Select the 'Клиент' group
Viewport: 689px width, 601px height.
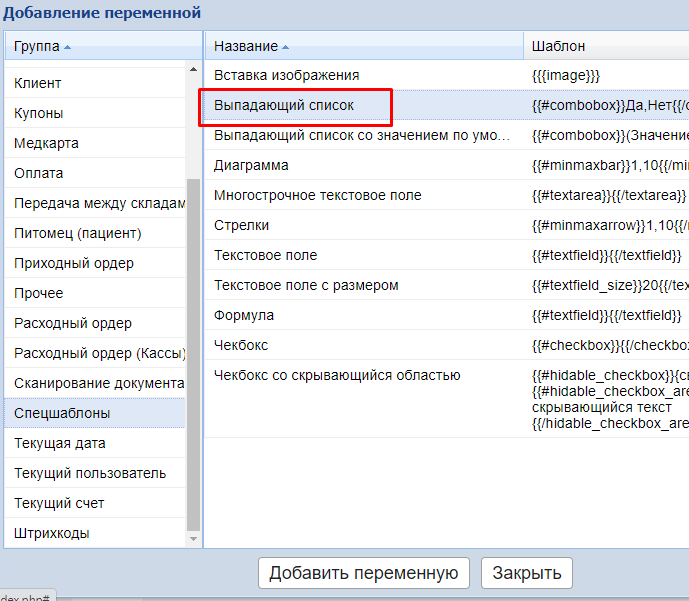[x=38, y=83]
